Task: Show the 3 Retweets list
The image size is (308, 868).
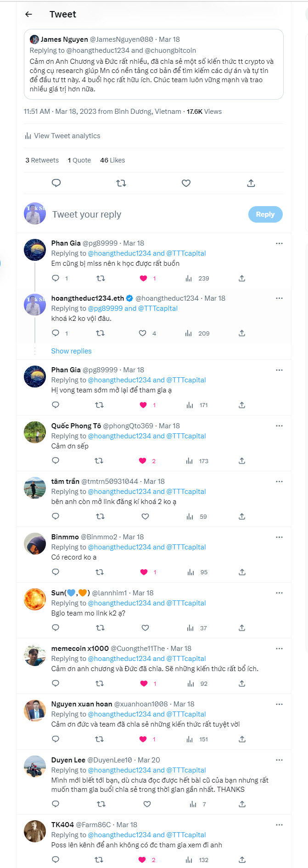Action: pos(42,160)
